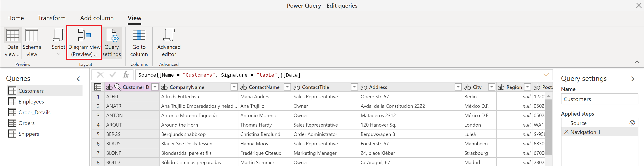Viewport: 644px width, 166px height.
Task: Click the Diagram view (Preview) icon
Action: [x=84, y=35]
